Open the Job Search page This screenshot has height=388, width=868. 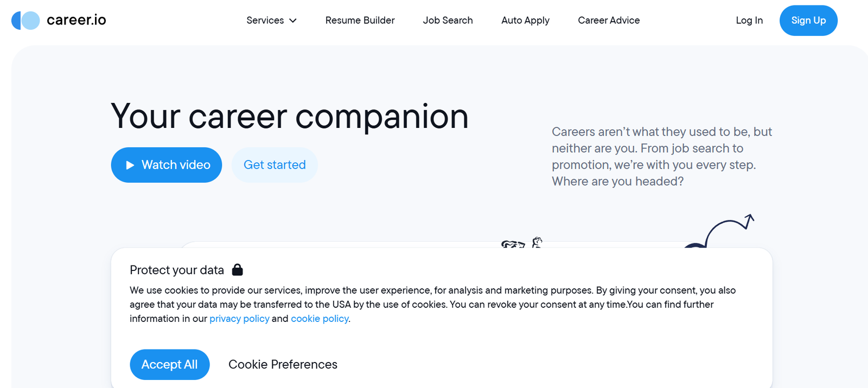[x=448, y=21]
